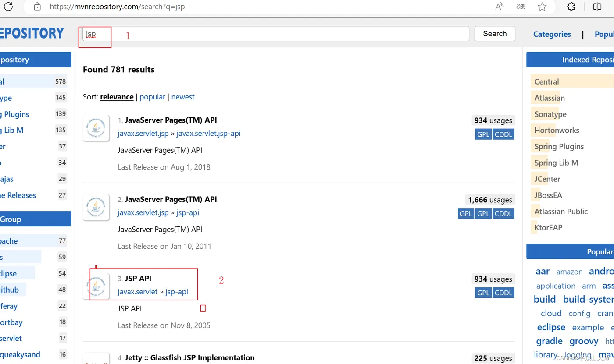Click the 225 usages count
Screen dimensions: 614x364
click(x=493, y=358)
